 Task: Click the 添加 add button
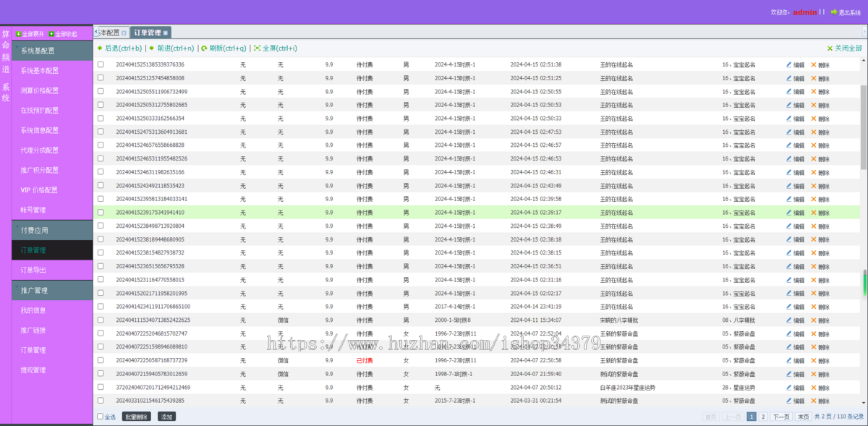point(167,417)
